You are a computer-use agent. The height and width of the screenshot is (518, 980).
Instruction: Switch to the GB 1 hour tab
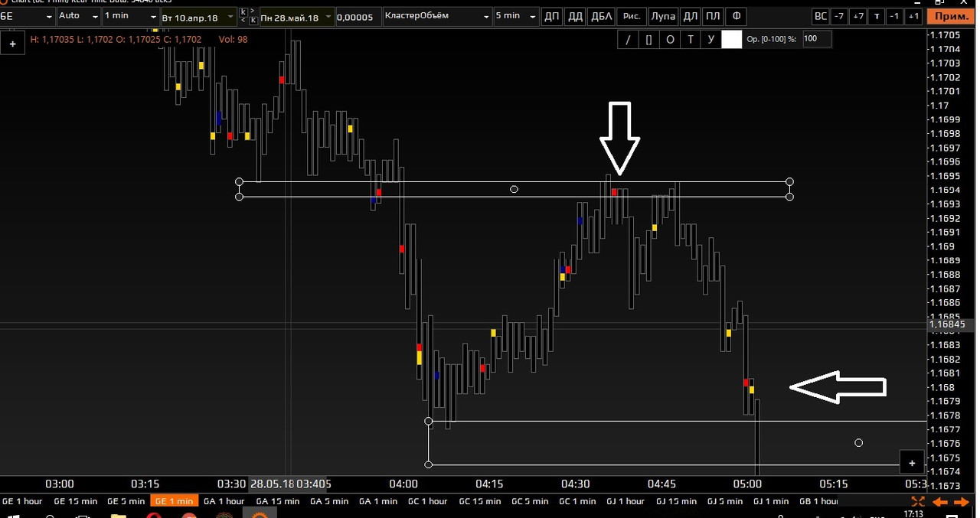coord(818,501)
